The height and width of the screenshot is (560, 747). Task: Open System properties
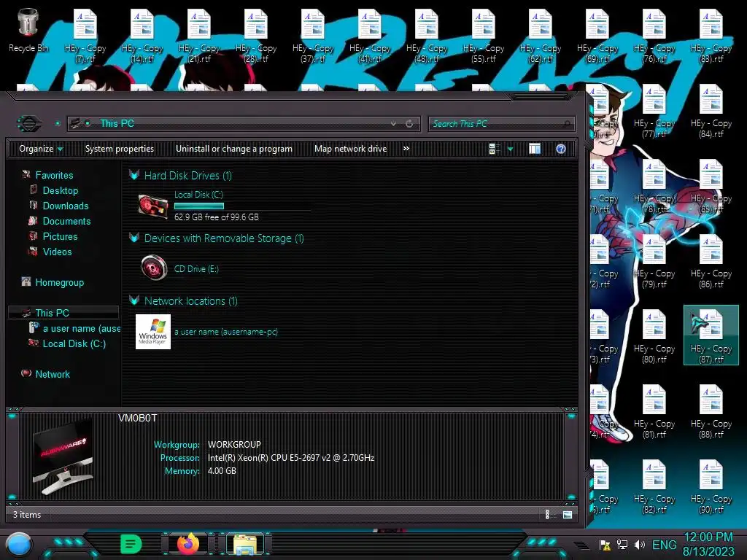point(120,149)
